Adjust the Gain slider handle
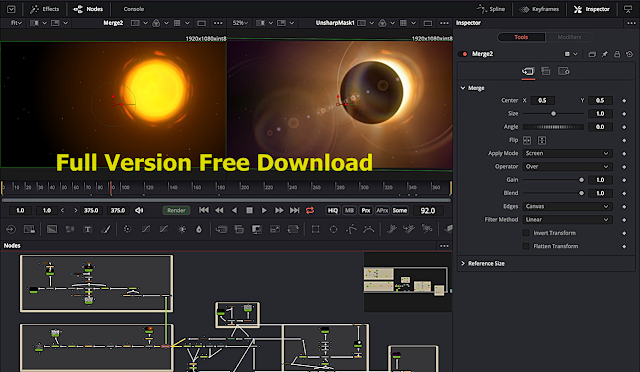 tap(581, 180)
